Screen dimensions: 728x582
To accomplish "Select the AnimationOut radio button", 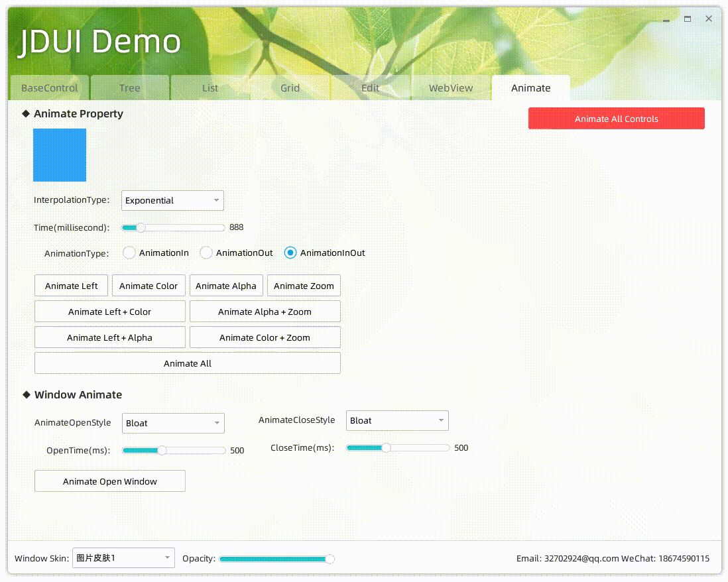I will click(x=206, y=253).
